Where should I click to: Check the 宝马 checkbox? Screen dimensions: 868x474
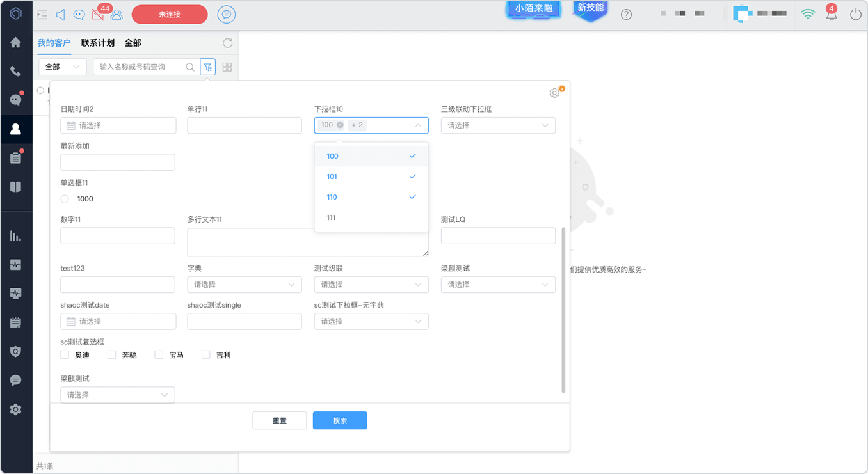159,354
